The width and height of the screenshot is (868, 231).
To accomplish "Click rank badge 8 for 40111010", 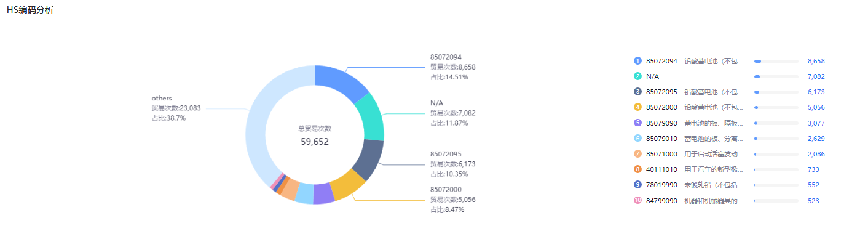I will (637, 169).
